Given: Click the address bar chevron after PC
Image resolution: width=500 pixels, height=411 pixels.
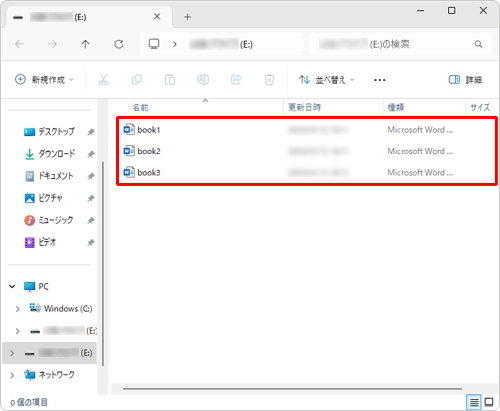Looking at the screenshot, I should coord(175,44).
